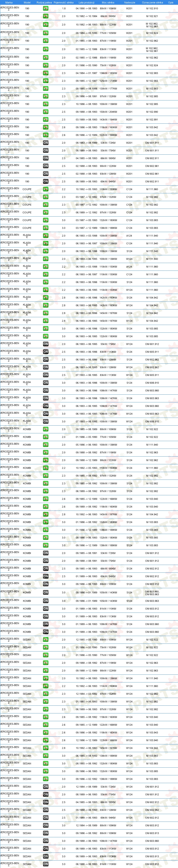
Task: Click diesel icon in KLASA E W124 OM 606.910 row
Action: (x=46, y=421)
